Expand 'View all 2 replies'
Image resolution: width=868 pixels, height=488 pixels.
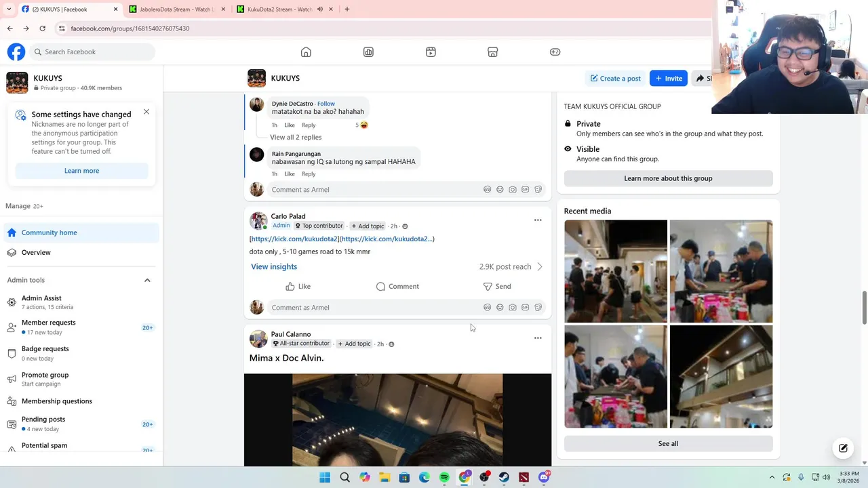pos(296,138)
